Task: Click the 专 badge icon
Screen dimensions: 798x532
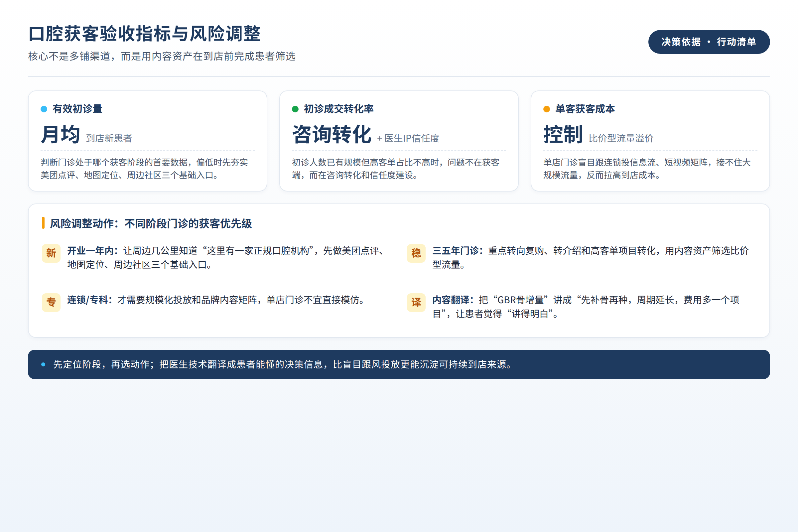Action: 51,302
